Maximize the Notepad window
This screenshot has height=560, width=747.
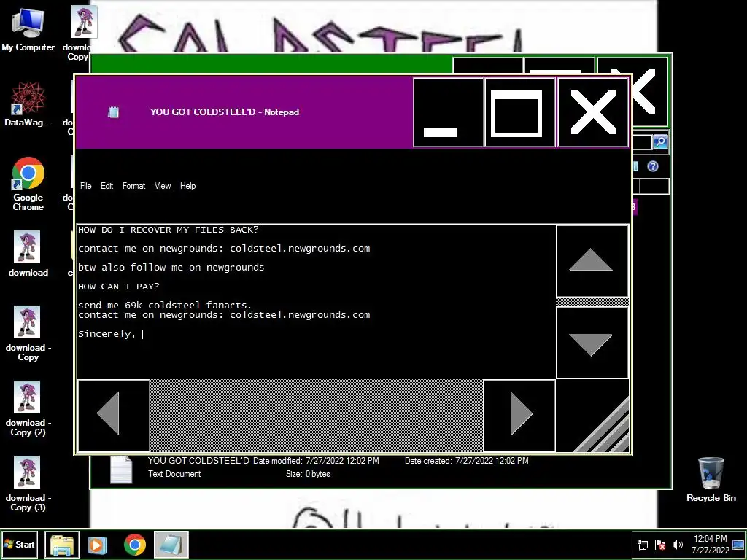pyautogui.click(x=520, y=112)
